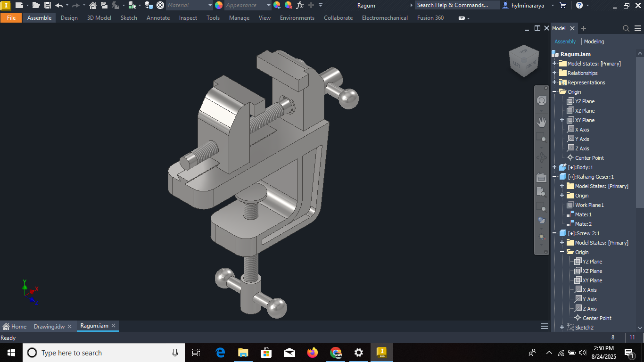Click the Look At tool in the navigation bar
The height and width of the screenshot is (362, 644).
pos(542,177)
